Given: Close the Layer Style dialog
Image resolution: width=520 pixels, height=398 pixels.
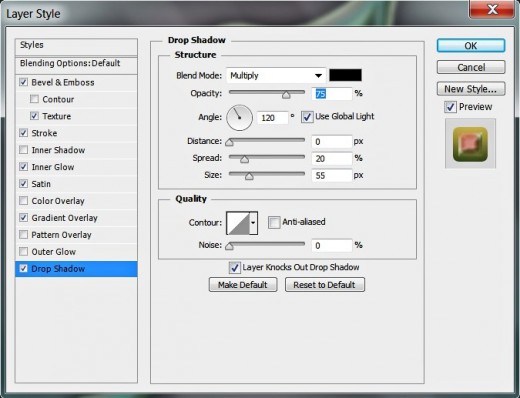Looking at the screenshot, I should coord(491,9).
